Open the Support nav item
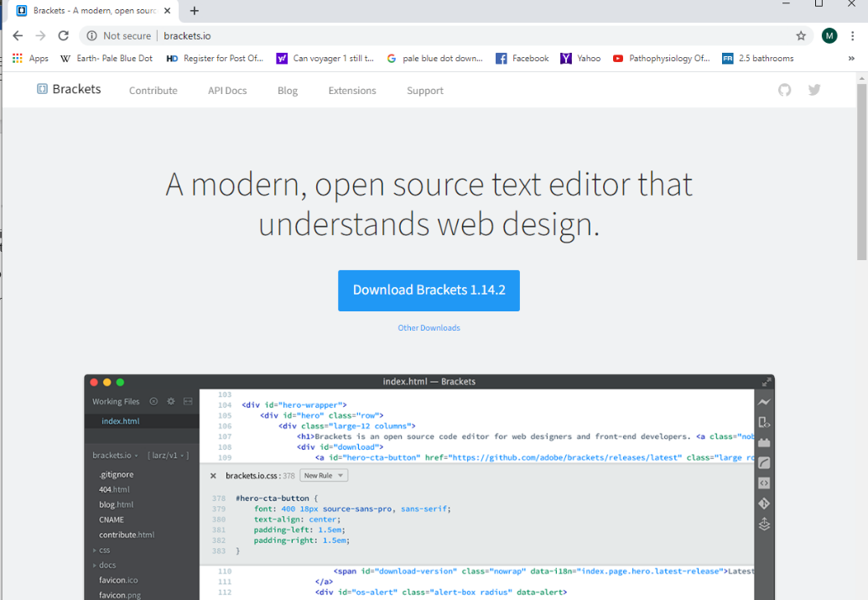 click(x=425, y=91)
